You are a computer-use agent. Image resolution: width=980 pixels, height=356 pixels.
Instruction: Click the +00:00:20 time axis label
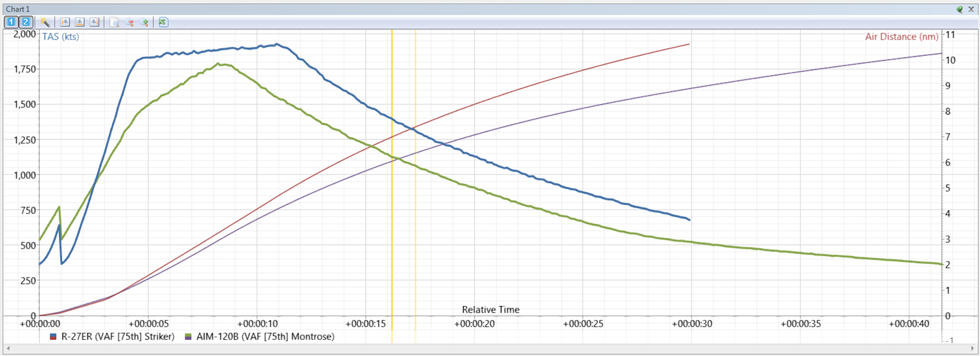[475, 324]
